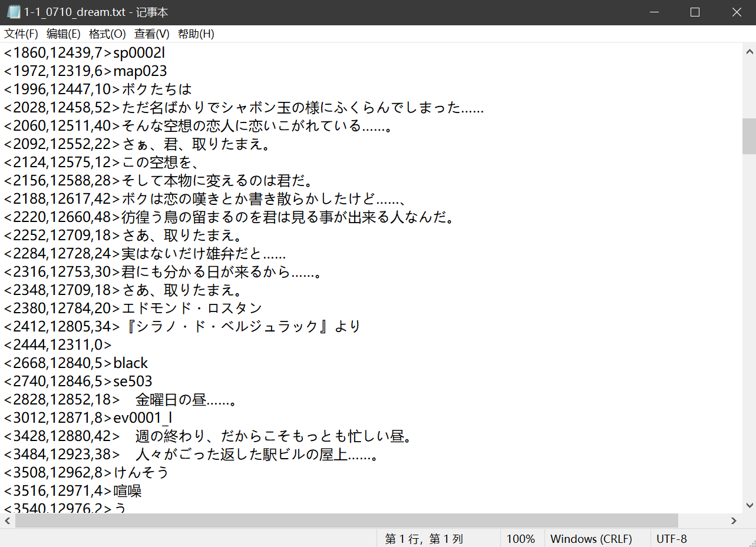
Task: Place the cursor in the "map023" line
Action: click(140, 71)
